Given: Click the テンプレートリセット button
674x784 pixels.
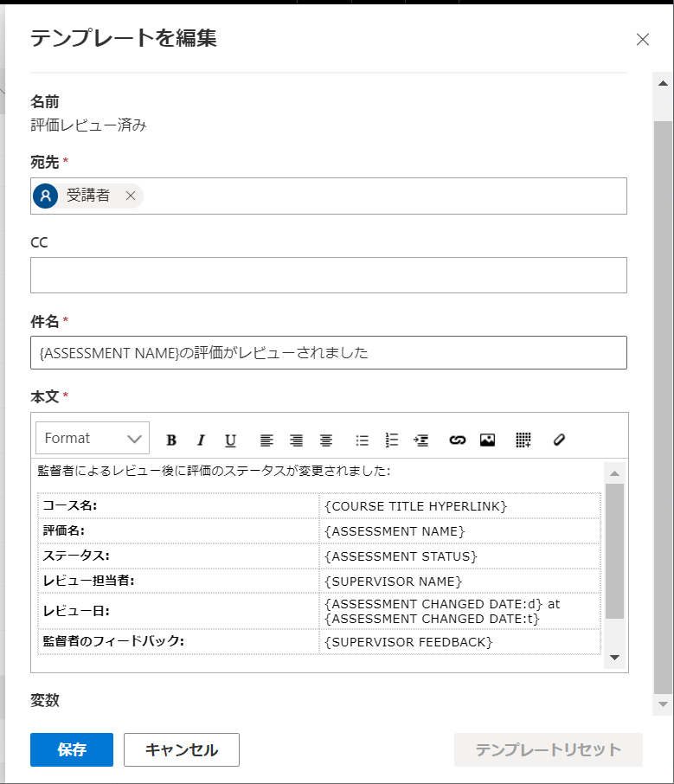Looking at the screenshot, I should (x=548, y=749).
